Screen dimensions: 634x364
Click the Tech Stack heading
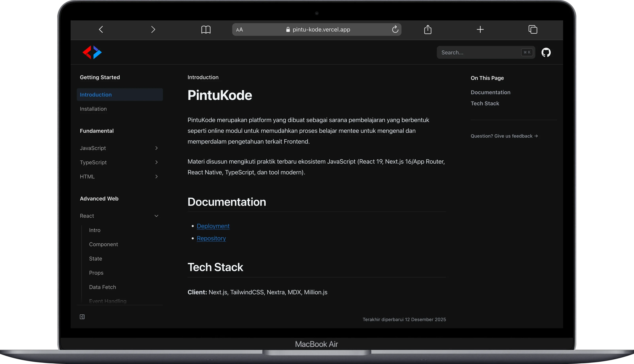point(215,267)
